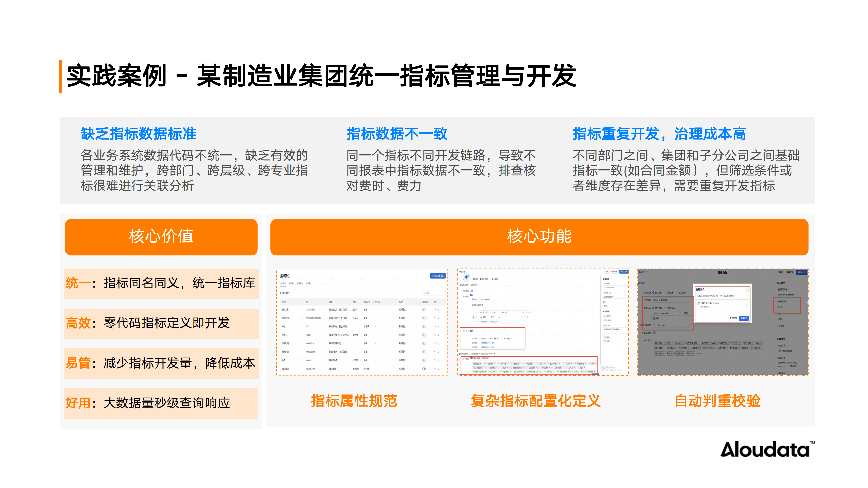Click warning triangle in 重复指标 dialog
The width and height of the screenshot is (868, 488).
tap(747, 290)
